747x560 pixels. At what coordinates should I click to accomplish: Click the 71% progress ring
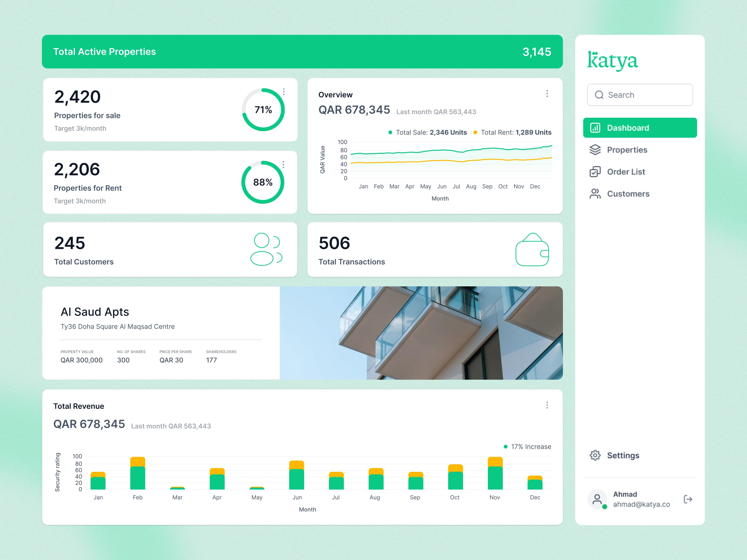pos(263,110)
